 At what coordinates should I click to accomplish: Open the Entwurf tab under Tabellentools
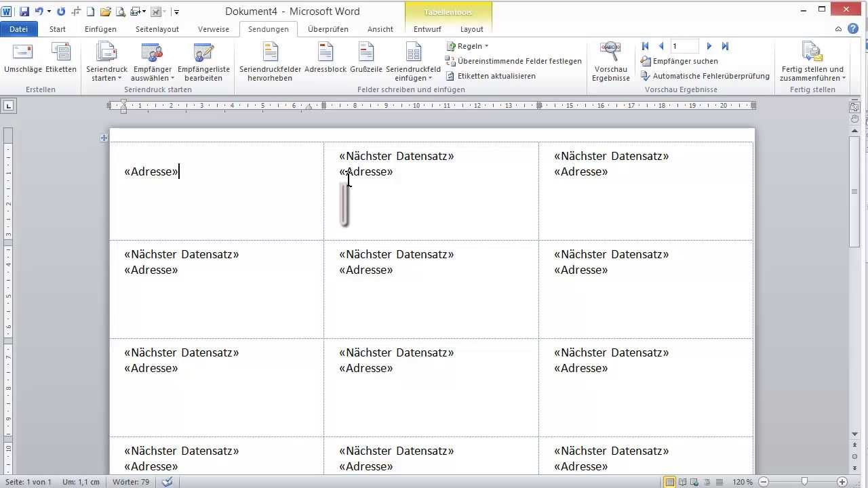click(x=427, y=29)
